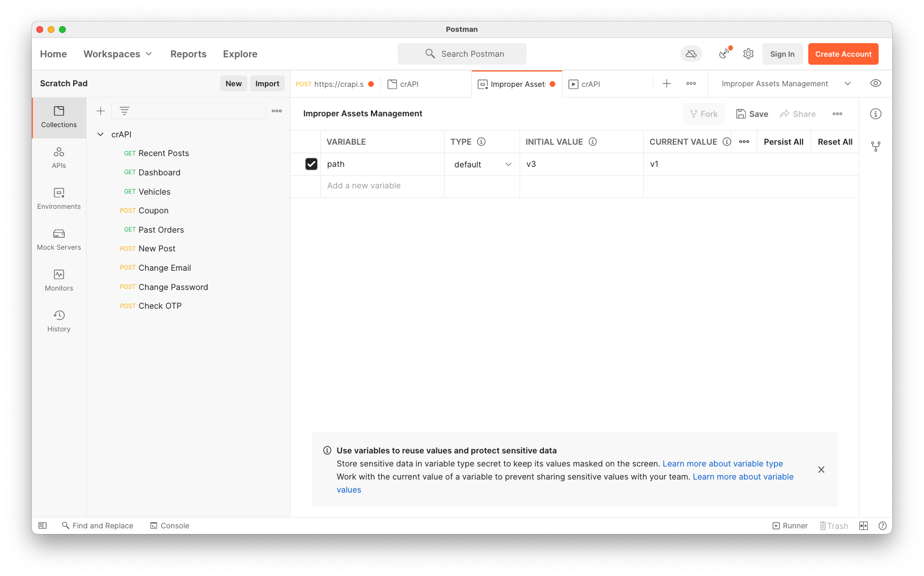Click the Fork button
The height and width of the screenshot is (576, 924).
pos(704,114)
